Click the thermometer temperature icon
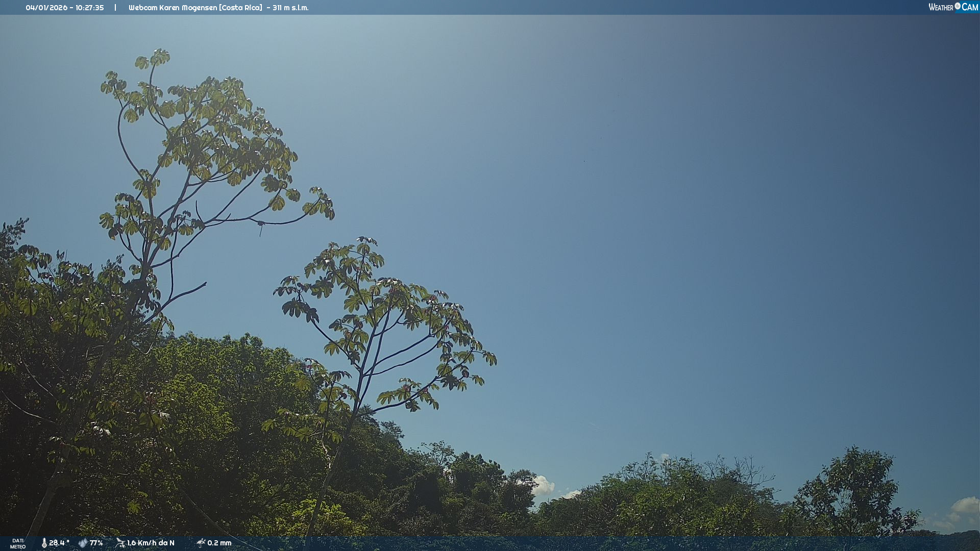The width and height of the screenshot is (980, 551). pyautogui.click(x=44, y=543)
